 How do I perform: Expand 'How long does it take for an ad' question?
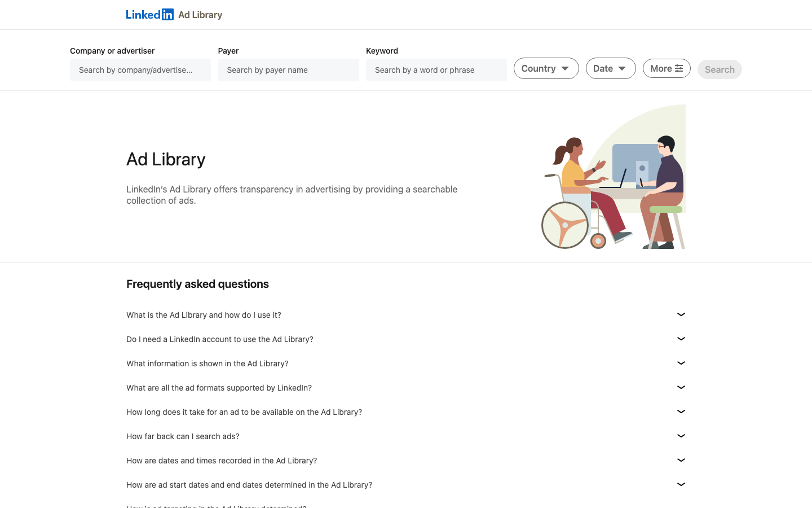(406, 412)
